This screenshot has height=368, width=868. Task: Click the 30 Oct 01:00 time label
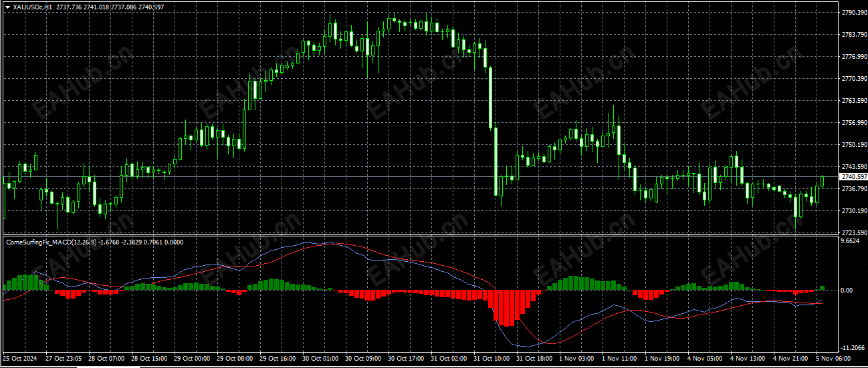coord(320,359)
